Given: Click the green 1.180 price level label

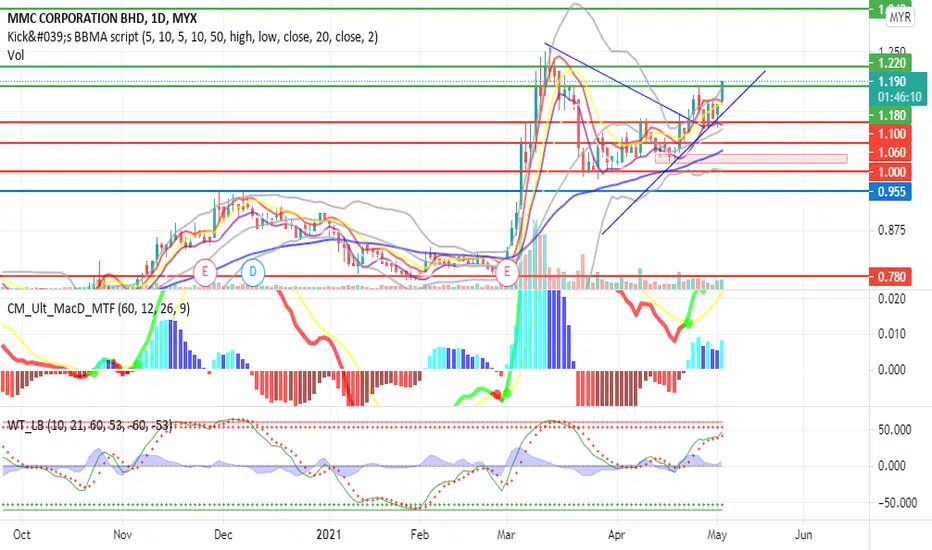Looking at the screenshot, I should pos(890,115).
